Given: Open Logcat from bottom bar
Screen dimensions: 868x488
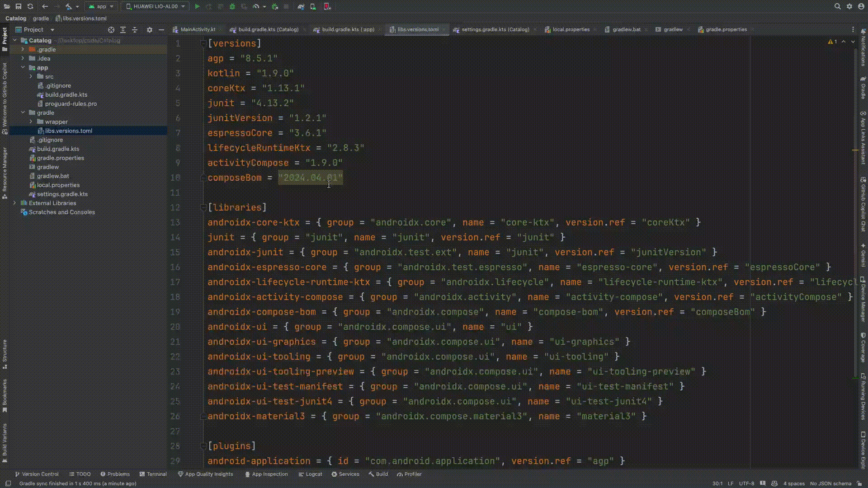Looking at the screenshot, I should [310, 474].
